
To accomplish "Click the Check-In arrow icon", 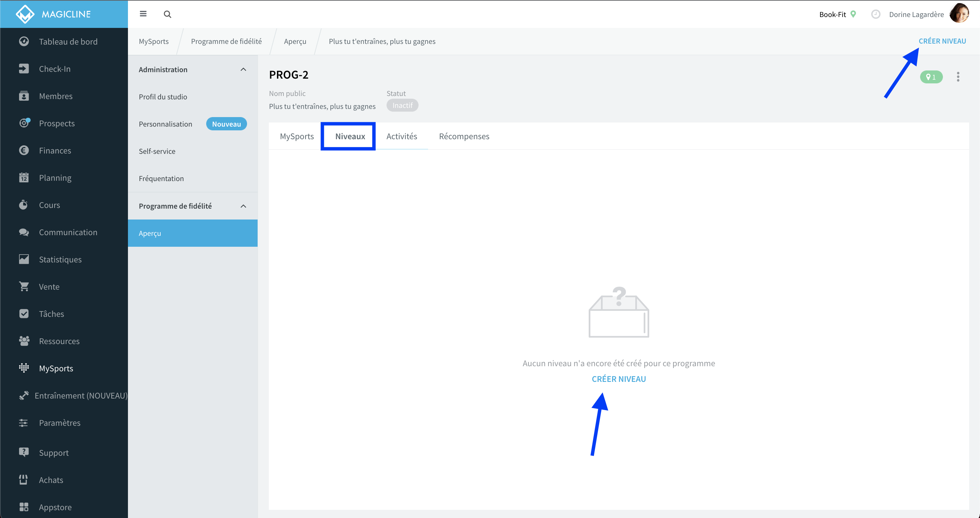I will click(24, 69).
